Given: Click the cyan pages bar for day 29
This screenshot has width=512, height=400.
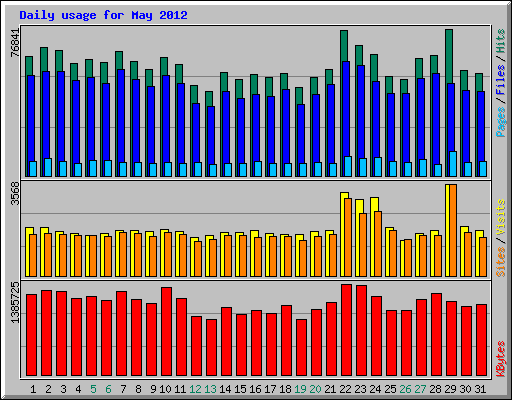Looking at the screenshot, I should click(453, 164).
